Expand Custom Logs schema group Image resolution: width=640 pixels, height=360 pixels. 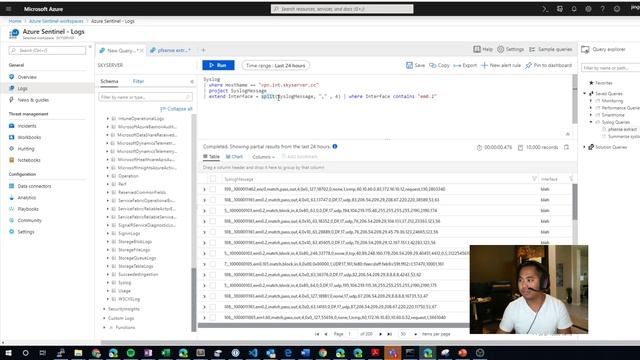pos(104,318)
